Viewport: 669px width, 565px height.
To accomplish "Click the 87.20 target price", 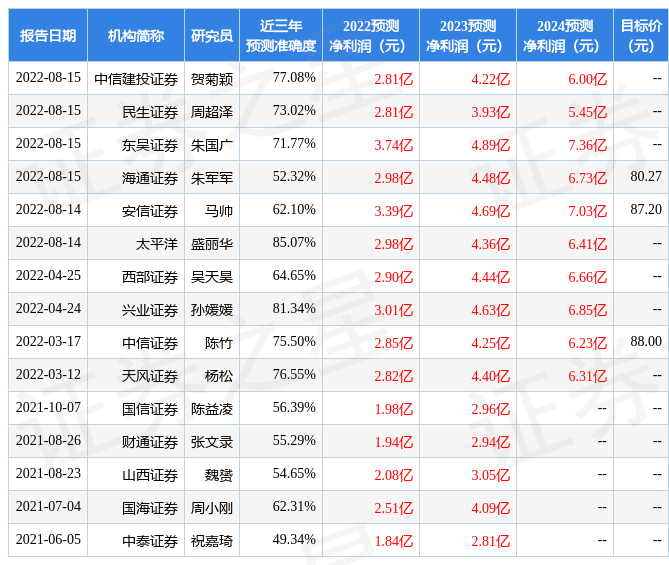I will click(646, 209).
